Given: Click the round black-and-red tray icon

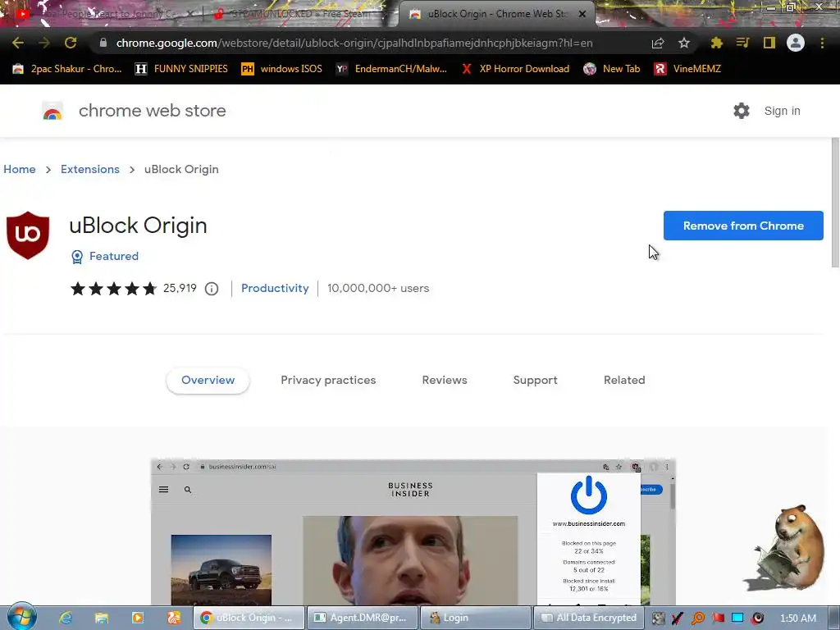Looking at the screenshot, I should click(757, 619).
